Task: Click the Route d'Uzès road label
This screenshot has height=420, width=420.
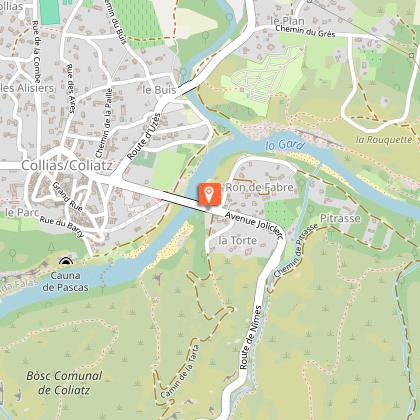Action: pyautogui.click(x=144, y=137)
